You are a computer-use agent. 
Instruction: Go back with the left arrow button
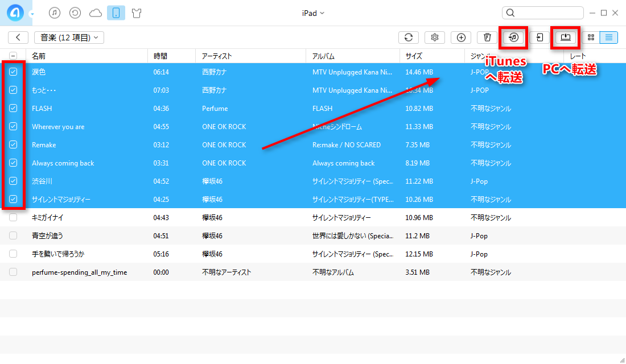click(x=18, y=37)
